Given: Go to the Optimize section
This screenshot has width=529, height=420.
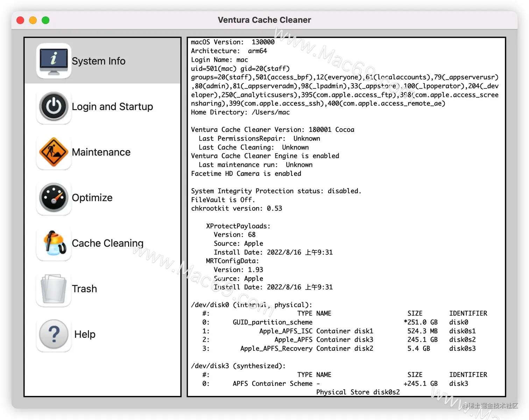Looking at the screenshot, I should pyautogui.click(x=92, y=198).
